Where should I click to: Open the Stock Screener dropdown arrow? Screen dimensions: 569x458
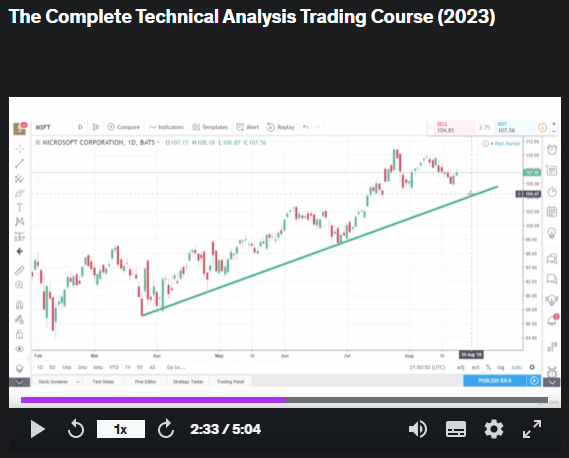coord(78,382)
